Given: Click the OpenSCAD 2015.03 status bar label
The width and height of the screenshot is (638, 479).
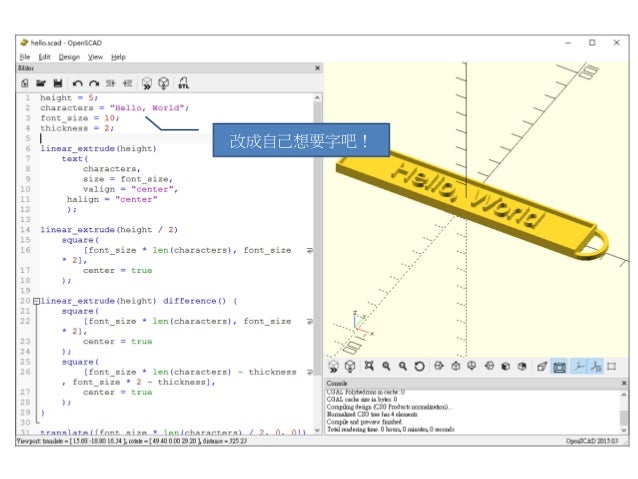Looking at the screenshot, I should [592, 441].
